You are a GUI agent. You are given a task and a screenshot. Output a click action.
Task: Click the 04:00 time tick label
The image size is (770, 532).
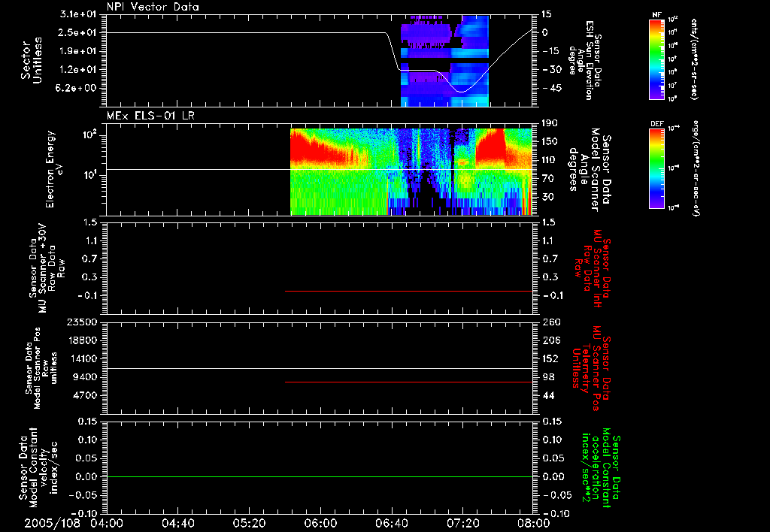click(107, 524)
